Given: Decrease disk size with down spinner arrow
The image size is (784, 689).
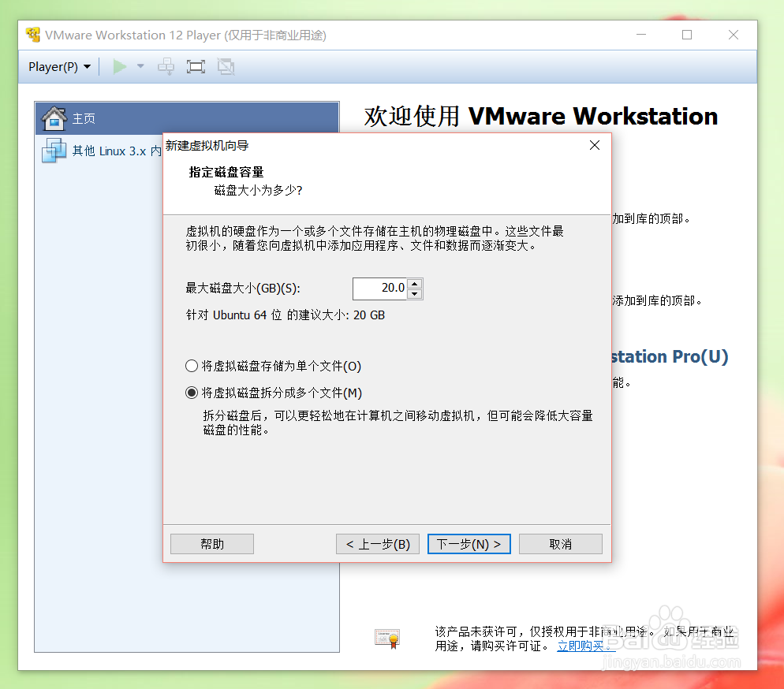Looking at the screenshot, I should [415, 294].
